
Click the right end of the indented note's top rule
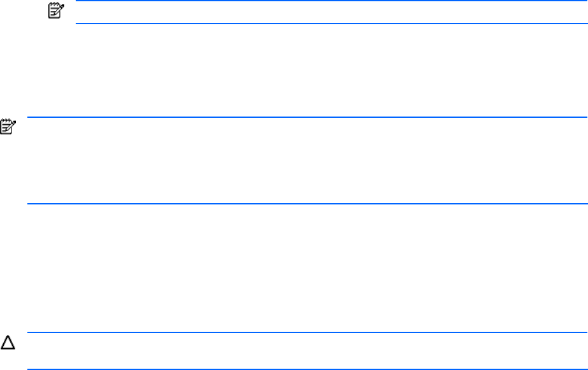click(x=582, y=1)
